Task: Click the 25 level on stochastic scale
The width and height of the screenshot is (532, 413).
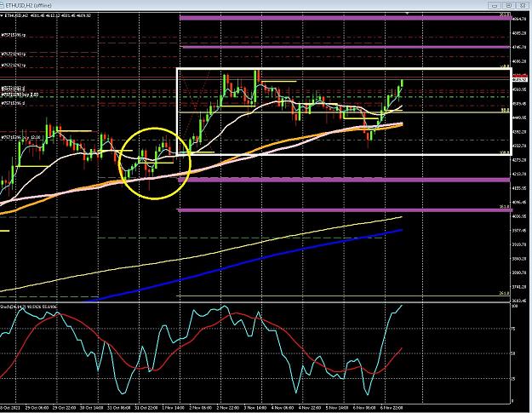Action: coord(513,379)
